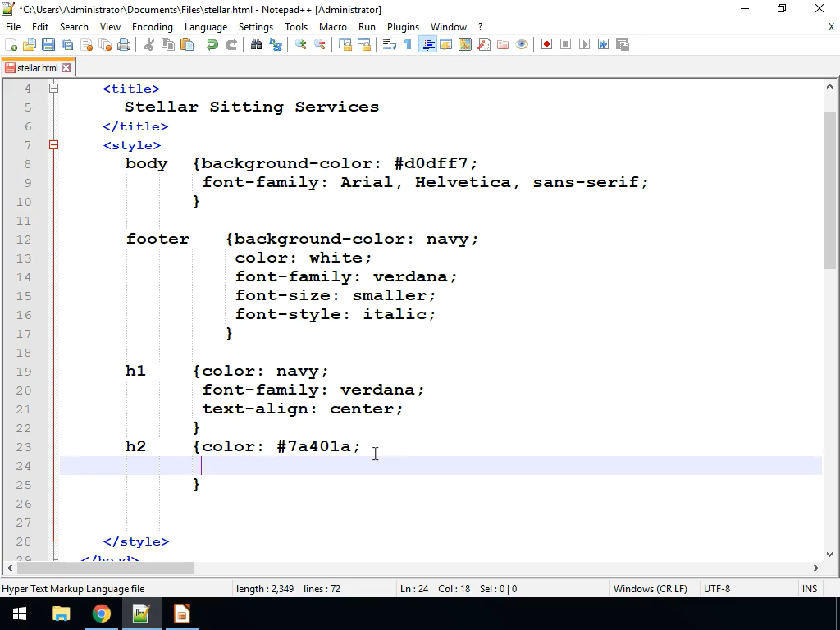This screenshot has height=630, width=840.
Task: Click horizontal scrollbar right arrow
Action: click(816, 568)
